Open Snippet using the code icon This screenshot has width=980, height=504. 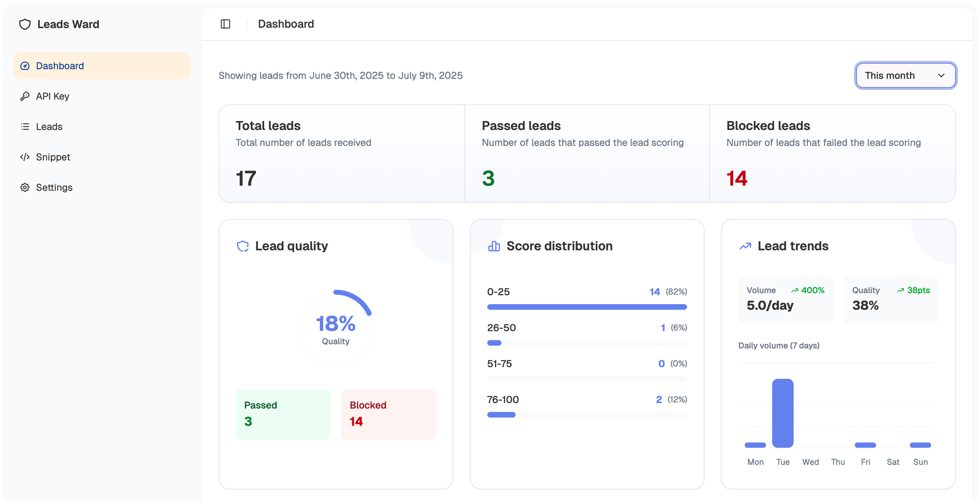tap(25, 157)
